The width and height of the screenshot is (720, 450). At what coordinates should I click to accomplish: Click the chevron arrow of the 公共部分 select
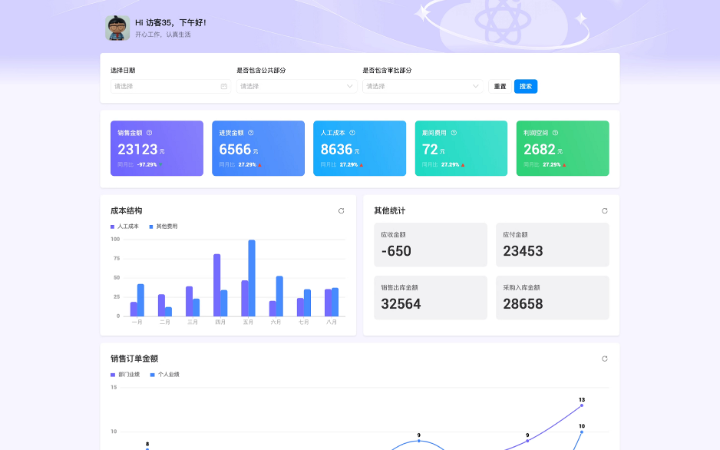349,86
